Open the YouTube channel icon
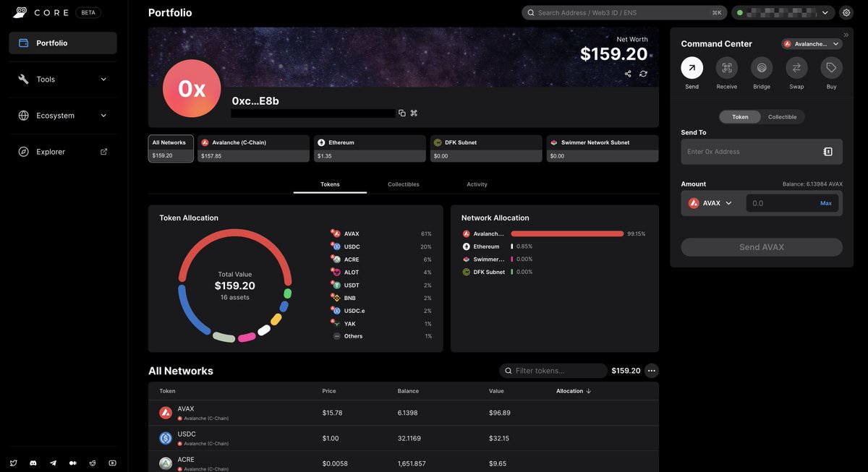This screenshot has height=472, width=868. (x=112, y=463)
